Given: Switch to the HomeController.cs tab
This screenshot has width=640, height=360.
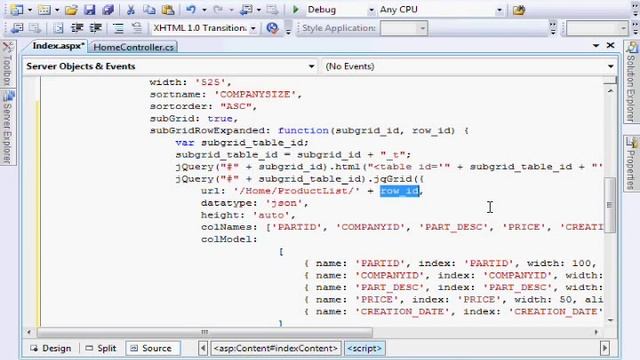Looking at the screenshot, I should pyautogui.click(x=133, y=47).
